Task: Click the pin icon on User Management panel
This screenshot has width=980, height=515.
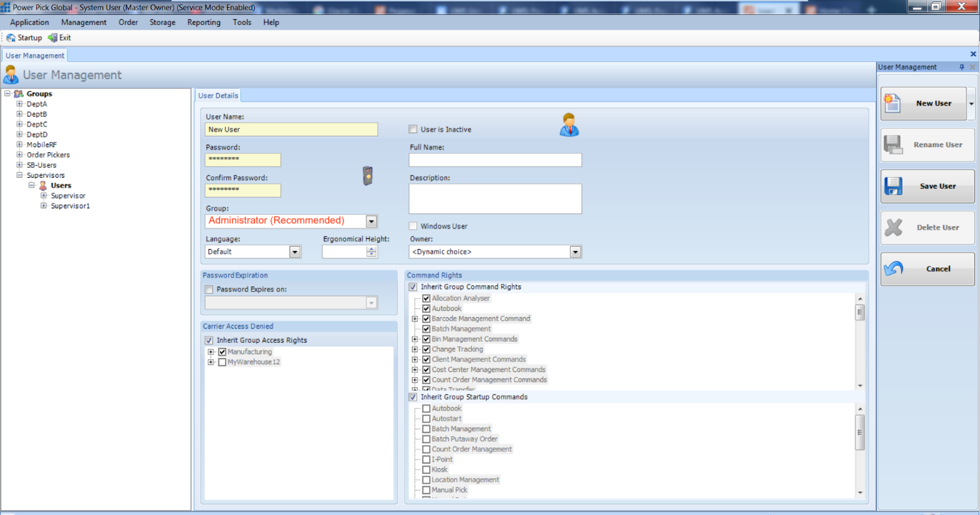Action: pyautogui.click(x=962, y=66)
